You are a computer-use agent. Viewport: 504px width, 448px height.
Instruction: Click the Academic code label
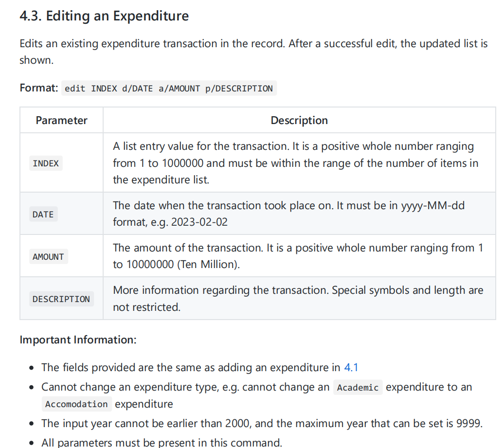(358, 387)
